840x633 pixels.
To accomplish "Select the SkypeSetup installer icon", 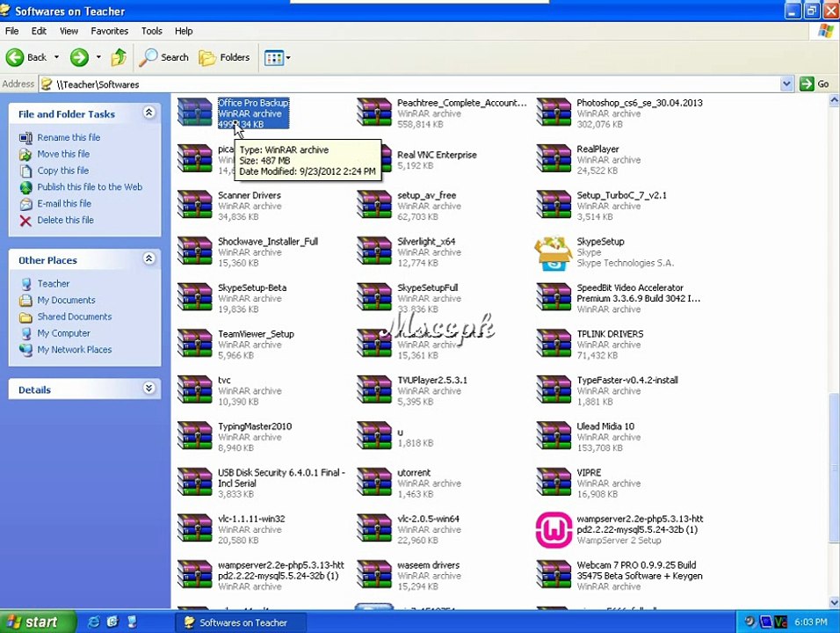I will click(x=554, y=252).
